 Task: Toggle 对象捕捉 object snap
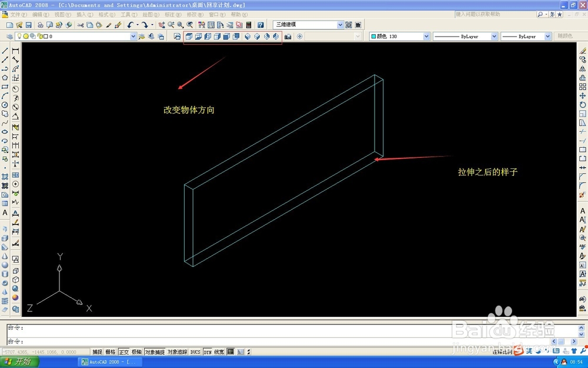pos(155,352)
